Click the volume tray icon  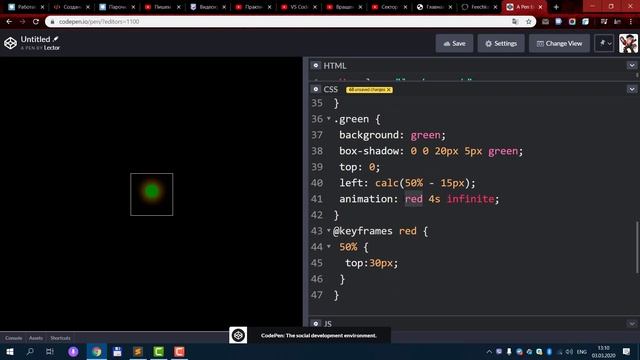pos(569,351)
